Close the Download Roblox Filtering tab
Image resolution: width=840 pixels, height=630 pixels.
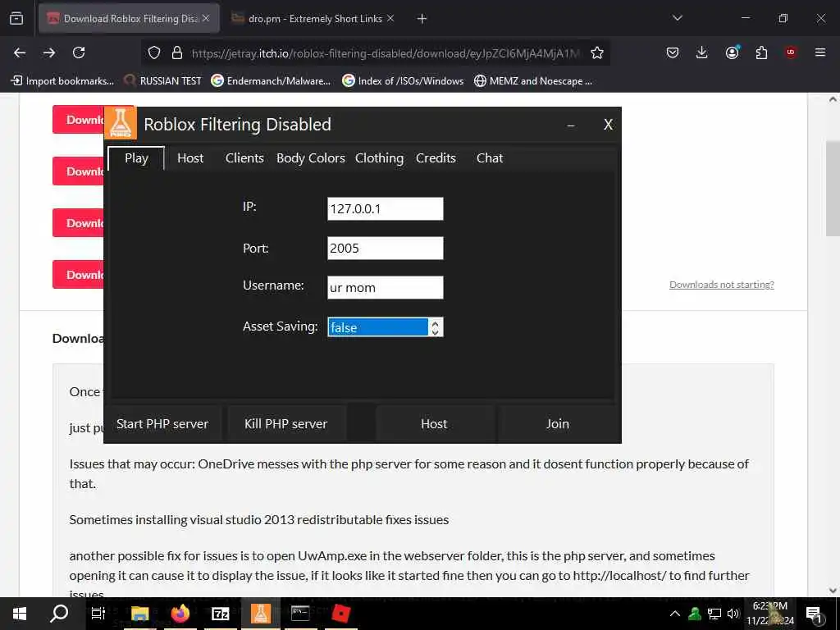(206, 18)
